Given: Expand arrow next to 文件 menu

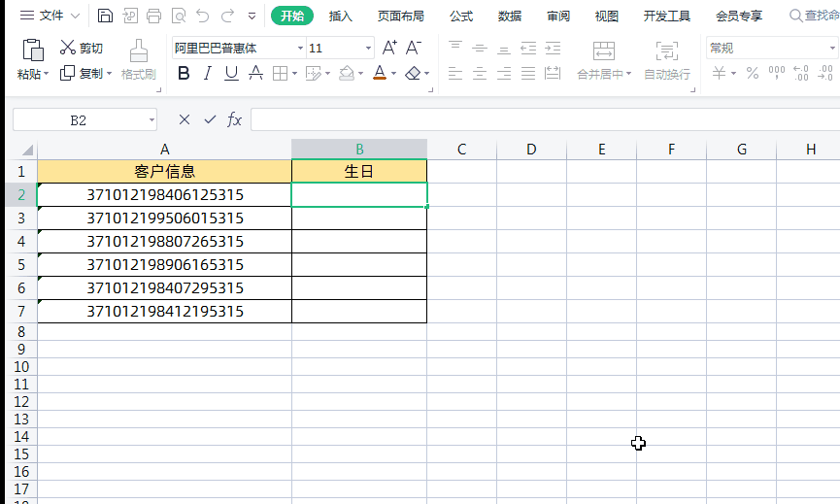Looking at the screenshot, I should coord(76,17).
